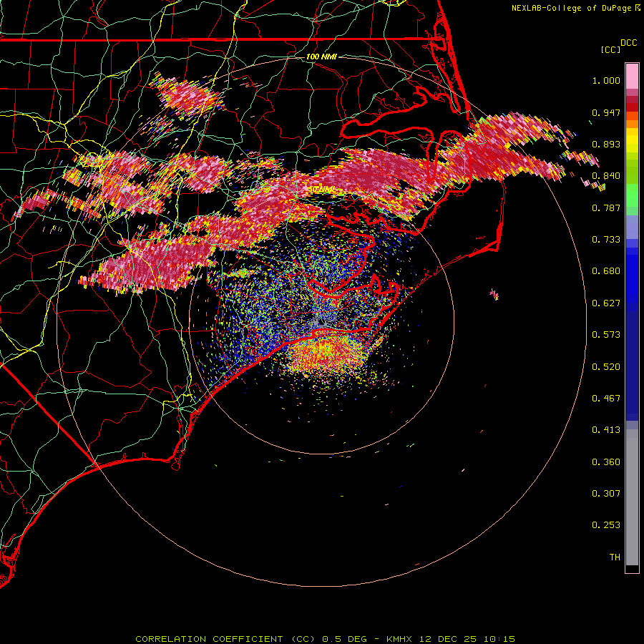Click the 0.307 scale value label
This screenshot has height=644, width=644.
pyautogui.click(x=606, y=494)
